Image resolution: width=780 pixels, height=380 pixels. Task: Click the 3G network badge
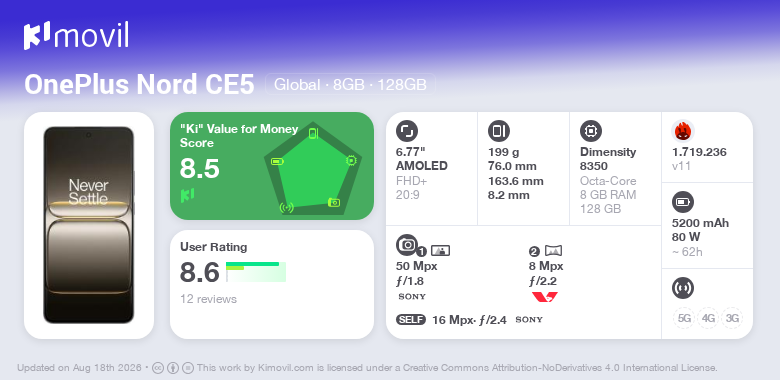click(x=732, y=318)
